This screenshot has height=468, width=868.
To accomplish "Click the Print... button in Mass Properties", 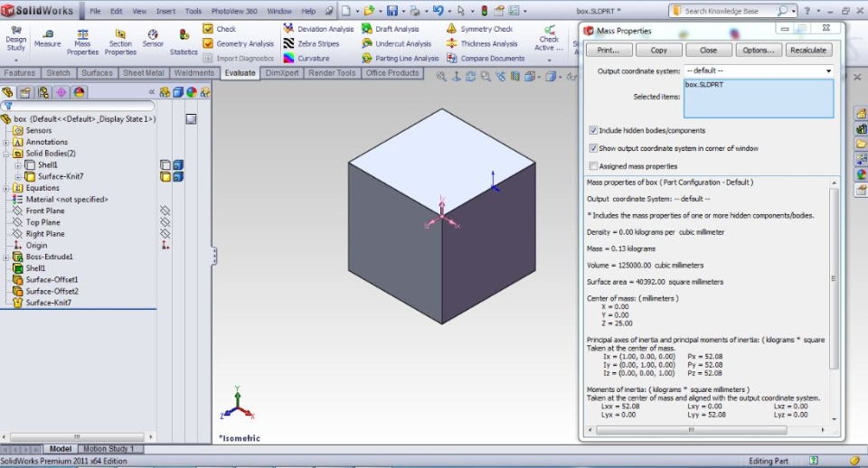I will pos(608,51).
